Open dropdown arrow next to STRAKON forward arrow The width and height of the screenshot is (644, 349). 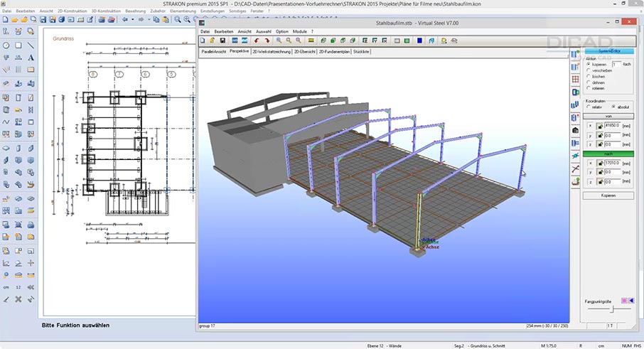tap(148, 20)
